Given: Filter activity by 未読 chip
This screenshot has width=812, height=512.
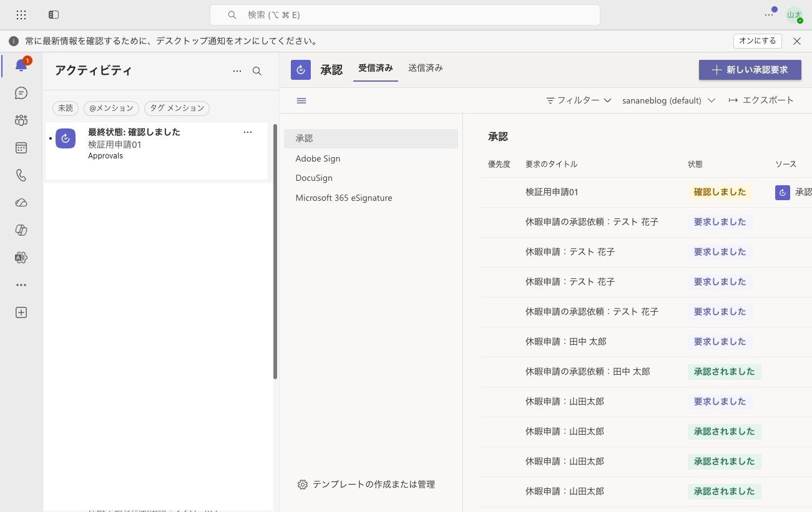Looking at the screenshot, I should pos(66,108).
